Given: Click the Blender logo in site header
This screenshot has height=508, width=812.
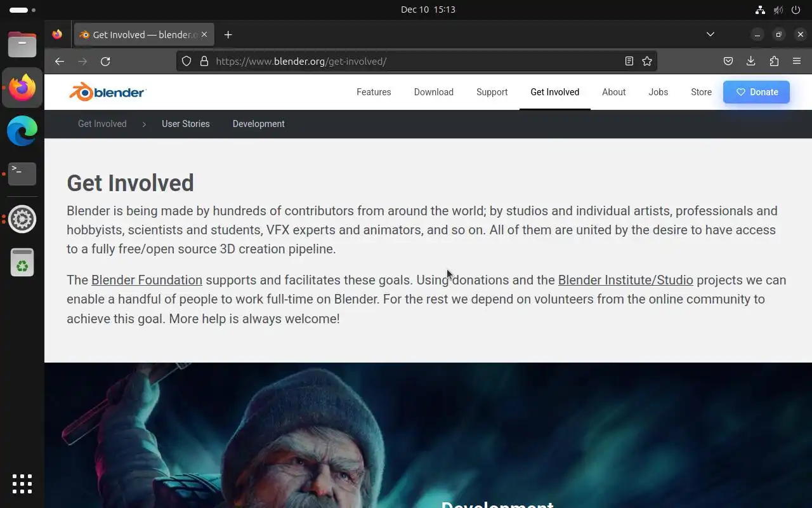Looking at the screenshot, I should pyautogui.click(x=107, y=92).
